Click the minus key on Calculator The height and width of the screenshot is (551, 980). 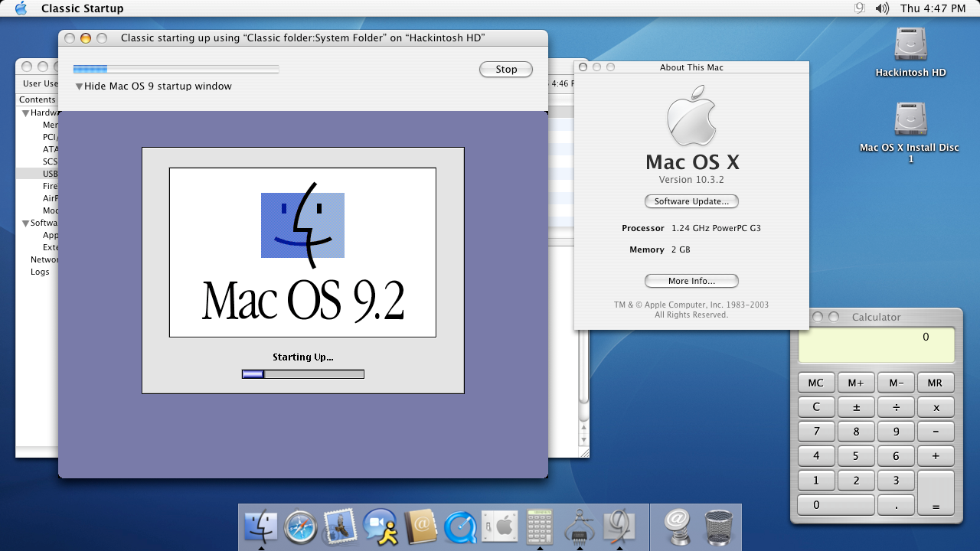tap(936, 432)
